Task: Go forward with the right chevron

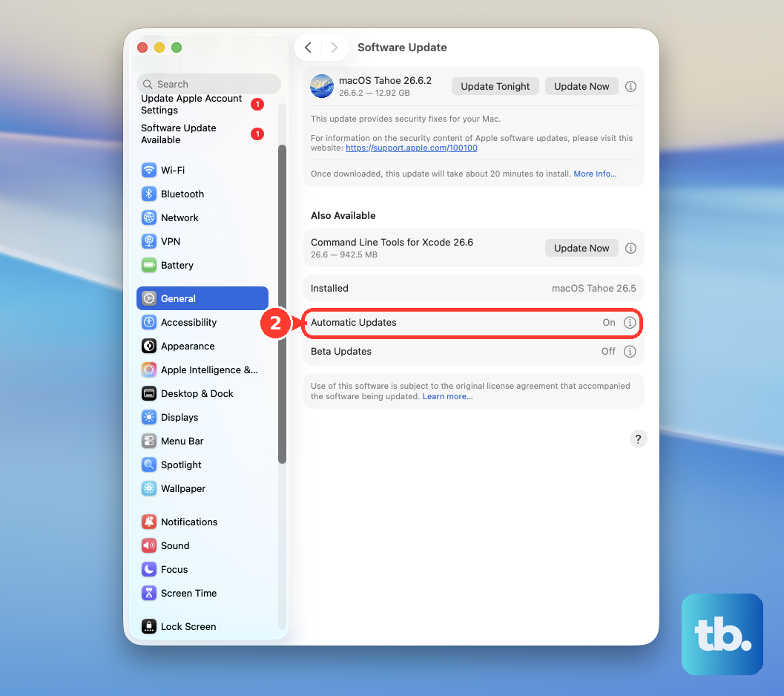Action: [x=334, y=47]
